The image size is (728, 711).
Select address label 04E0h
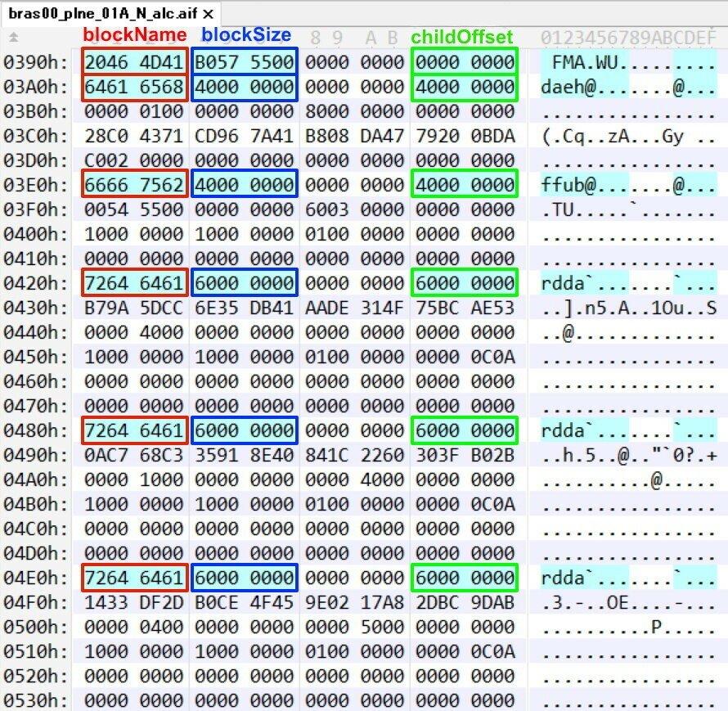[x=35, y=578]
